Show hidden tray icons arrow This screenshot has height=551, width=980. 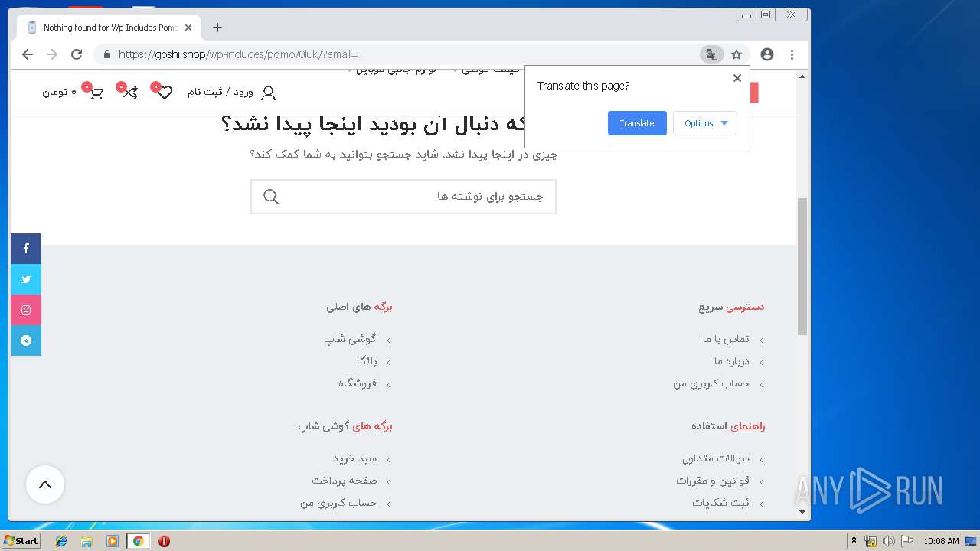[854, 541]
